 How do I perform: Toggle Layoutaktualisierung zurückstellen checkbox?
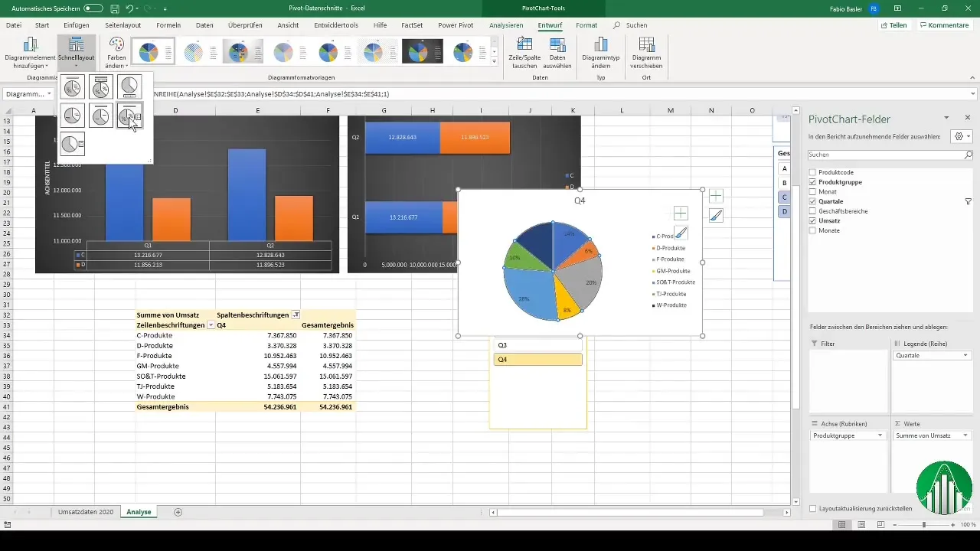813,508
